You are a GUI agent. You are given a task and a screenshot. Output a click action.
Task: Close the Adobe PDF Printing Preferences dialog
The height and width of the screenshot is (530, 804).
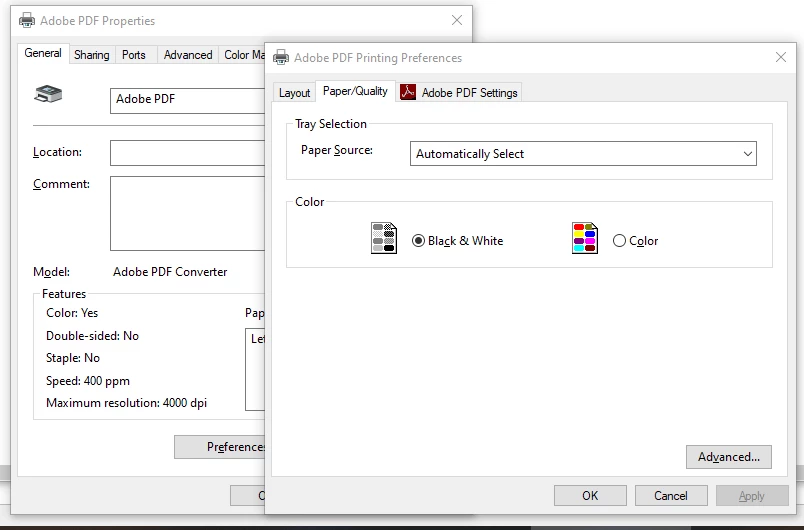point(781,57)
